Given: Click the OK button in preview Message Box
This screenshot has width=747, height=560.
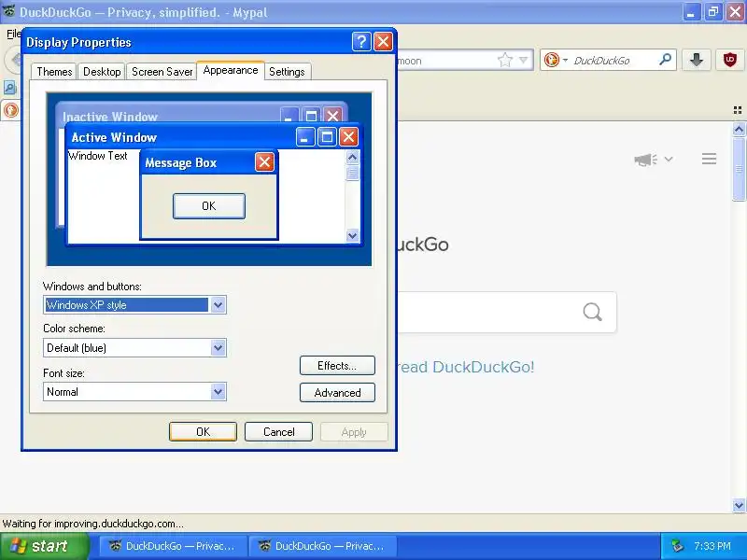Looking at the screenshot, I should coord(208,206).
